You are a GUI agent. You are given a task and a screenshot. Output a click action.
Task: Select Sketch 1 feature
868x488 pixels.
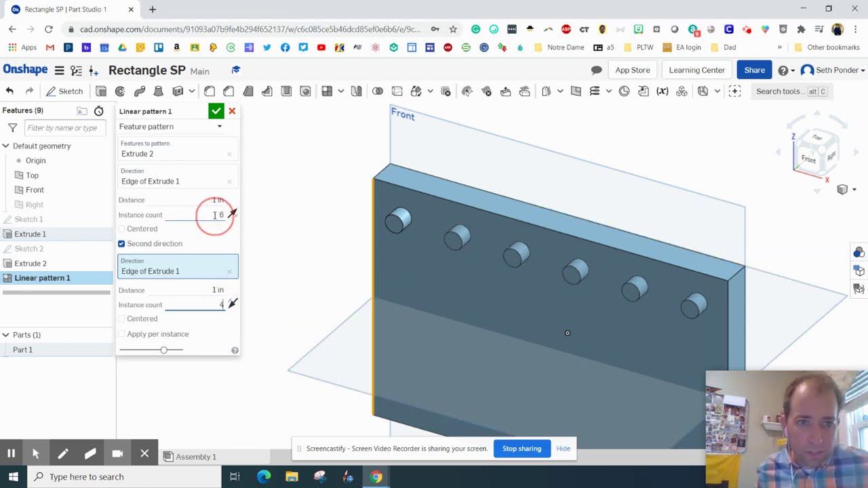point(28,220)
